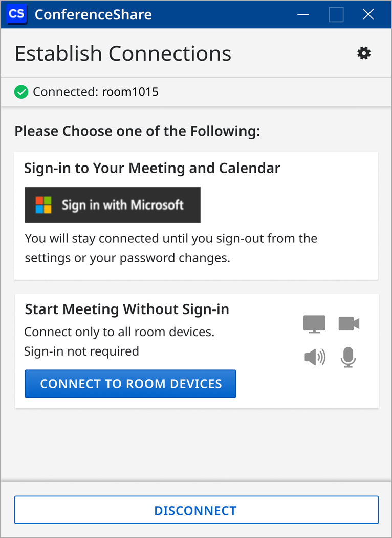Click the display monitor device icon
Screen dimensions: 392x538
pos(314,324)
